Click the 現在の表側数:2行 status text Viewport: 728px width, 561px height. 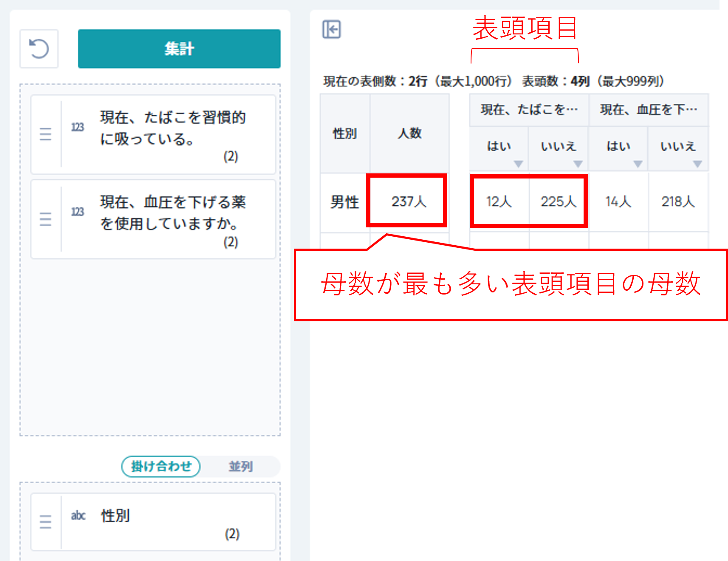pos(375,81)
